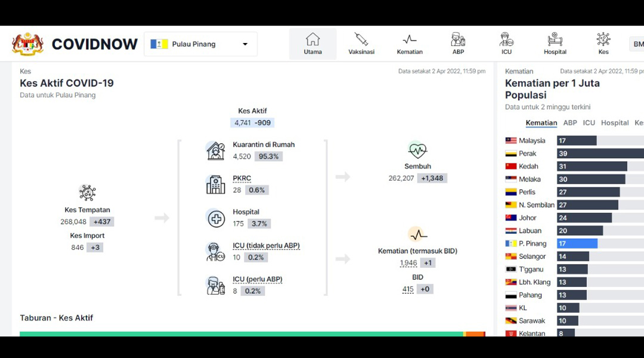Click the 415 BID value
This screenshot has width=644, height=358.
[408, 289]
